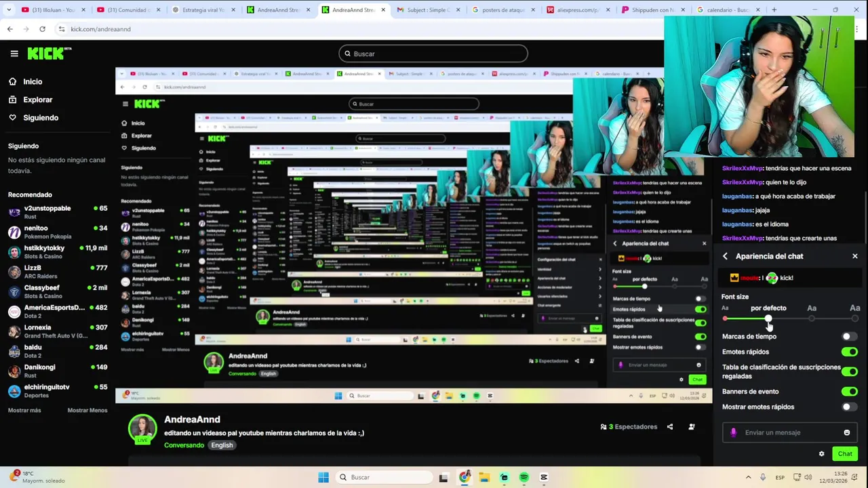Close the Apariencia del chat panel
The width and height of the screenshot is (868, 488).
pos(854,256)
